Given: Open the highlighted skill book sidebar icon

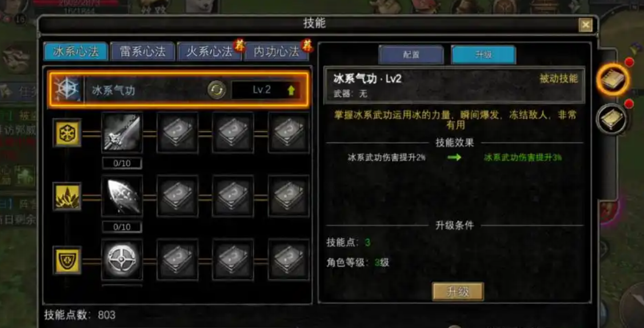Looking at the screenshot, I should tap(613, 79).
